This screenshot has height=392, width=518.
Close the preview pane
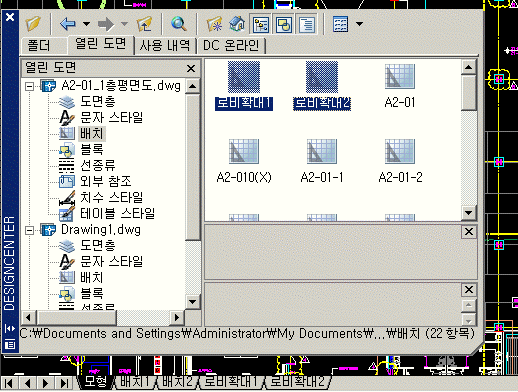[x=469, y=231]
